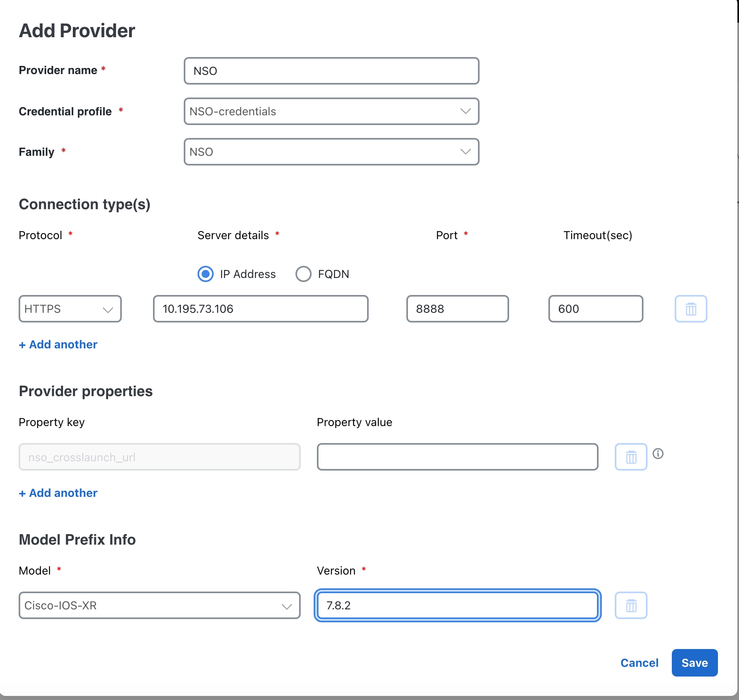Click the Timeout(sec) column label

pos(598,235)
